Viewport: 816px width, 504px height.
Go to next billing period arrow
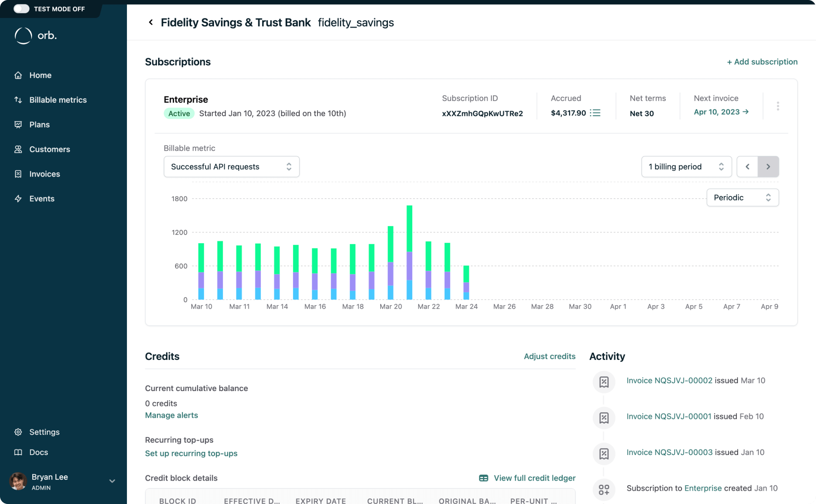[768, 166]
